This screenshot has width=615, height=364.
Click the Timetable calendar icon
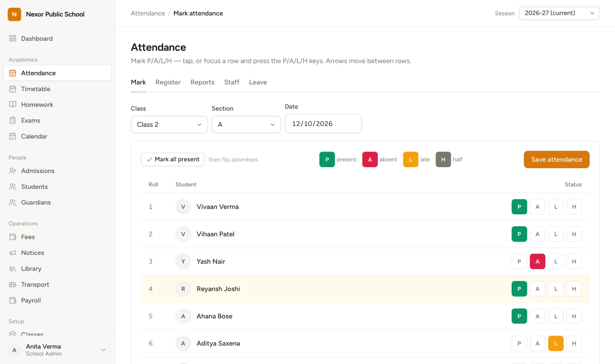pos(13,89)
